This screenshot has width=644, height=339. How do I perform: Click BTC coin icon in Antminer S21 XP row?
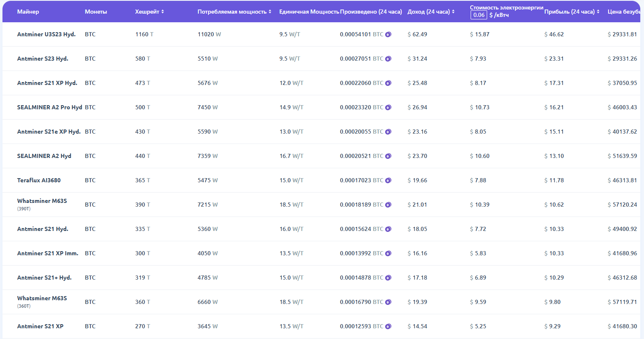388,327
